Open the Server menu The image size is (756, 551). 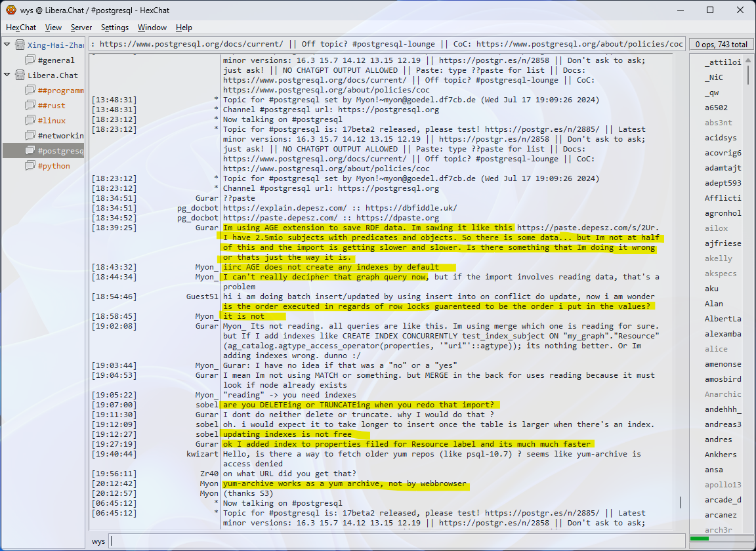(x=81, y=28)
